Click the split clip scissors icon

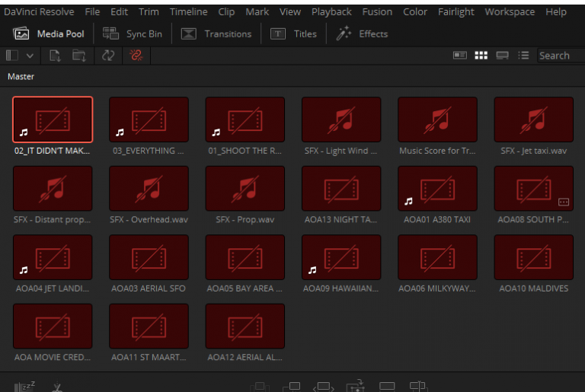[57, 387]
